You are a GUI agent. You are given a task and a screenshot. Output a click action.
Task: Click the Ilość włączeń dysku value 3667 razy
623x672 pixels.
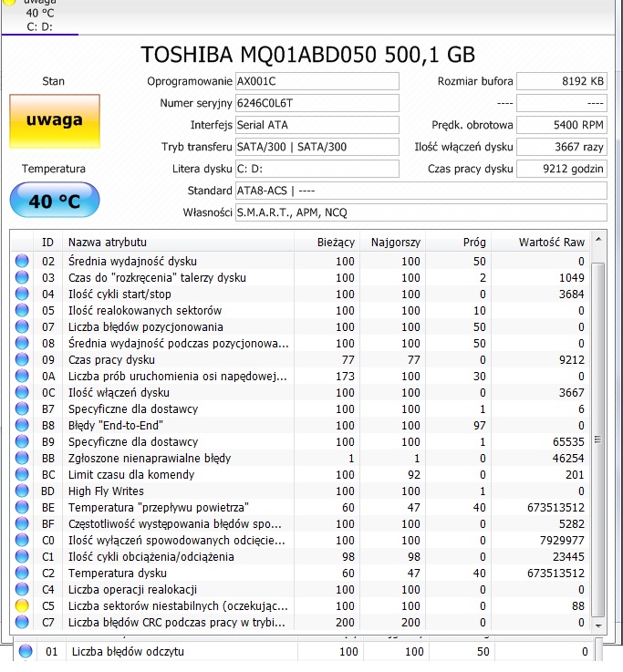[562, 147]
